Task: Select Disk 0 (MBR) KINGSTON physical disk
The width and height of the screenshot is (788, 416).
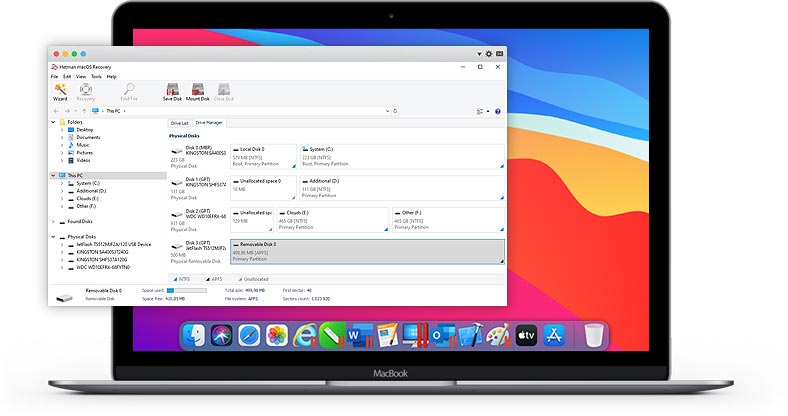Action: (199, 156)
